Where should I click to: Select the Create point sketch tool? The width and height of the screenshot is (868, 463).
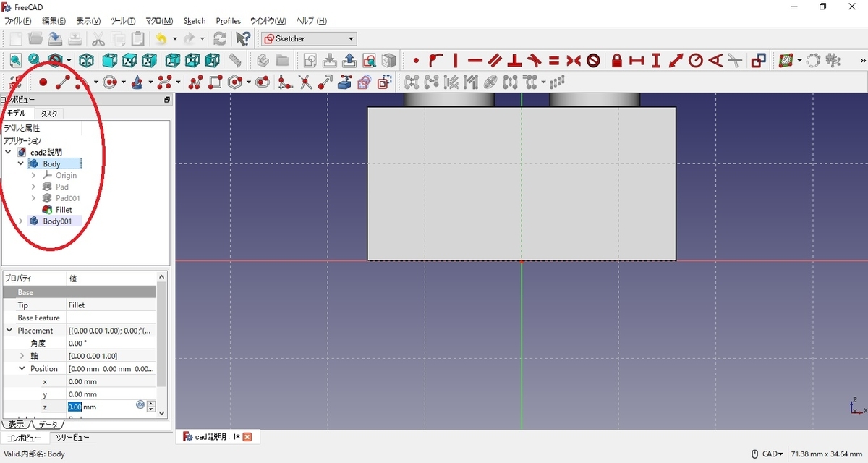point(43,82)
